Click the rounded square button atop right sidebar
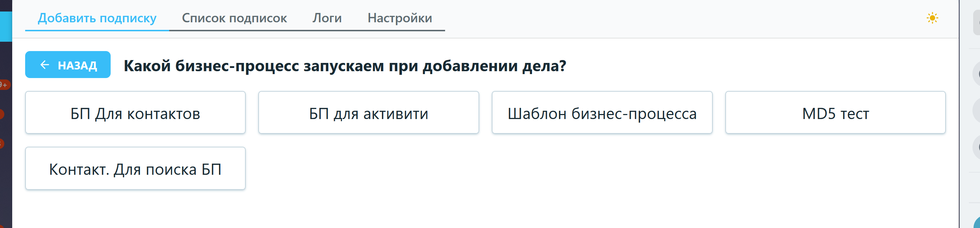 [976, 22]
